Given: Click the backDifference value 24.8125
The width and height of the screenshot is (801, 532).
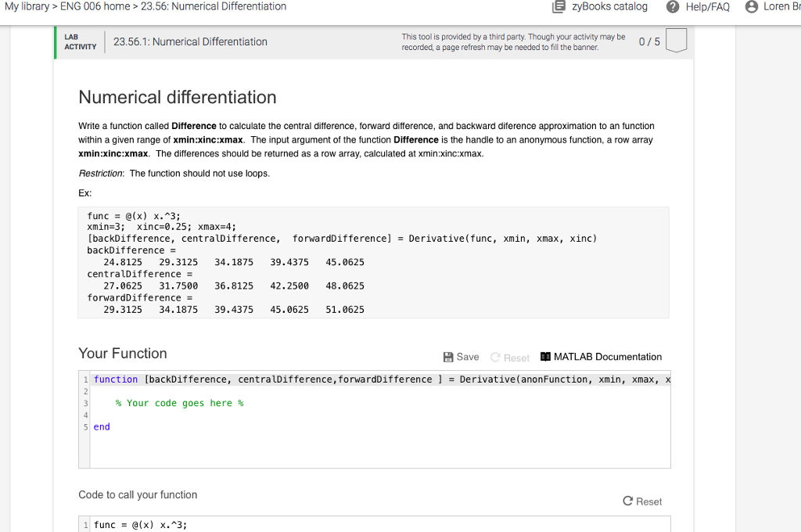Looking at the screenshot, I should point(123,262).
